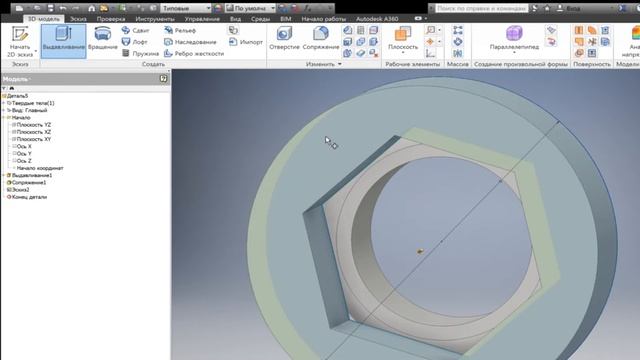The image size is (640, 360).
Task: Click the UCS icon in Рабочие элементы
Action: point(430,53)
